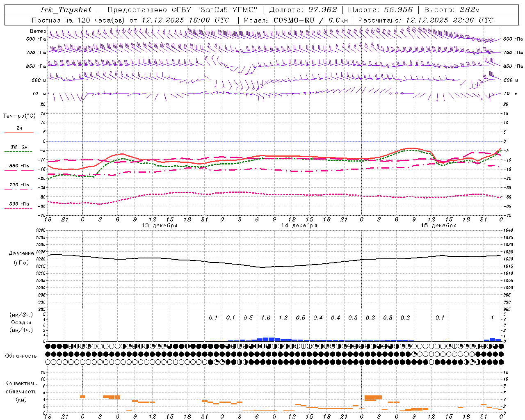Click the (мм/1ч.) precipitation unit label
Image resolution: width=525 pixels, height=420 pixels.
click(21, 330)
